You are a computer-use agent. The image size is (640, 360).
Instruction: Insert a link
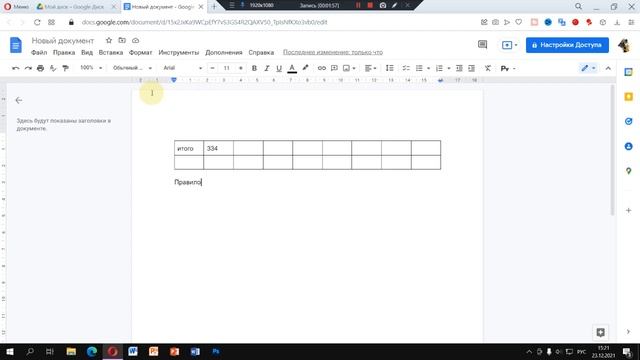[322, 68]
